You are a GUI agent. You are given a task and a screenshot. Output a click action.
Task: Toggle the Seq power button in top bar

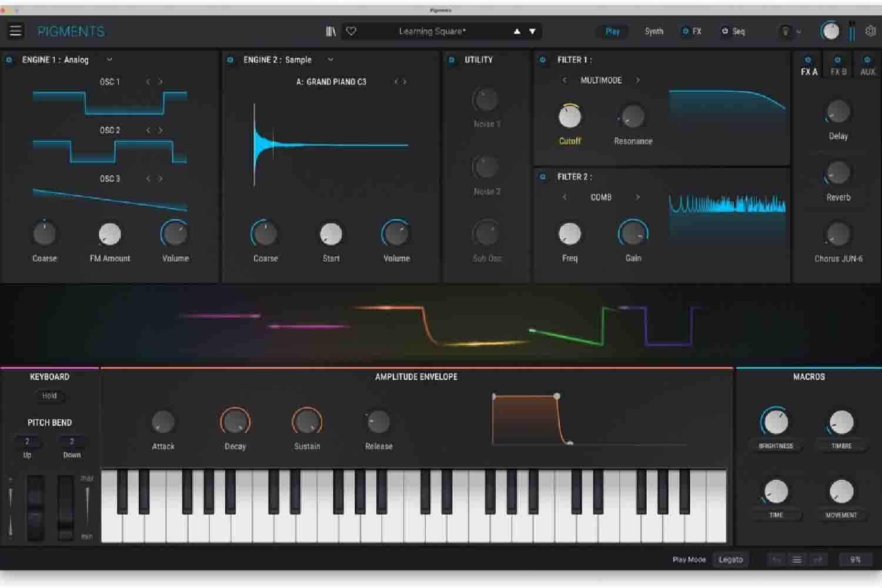coord(724,31)
